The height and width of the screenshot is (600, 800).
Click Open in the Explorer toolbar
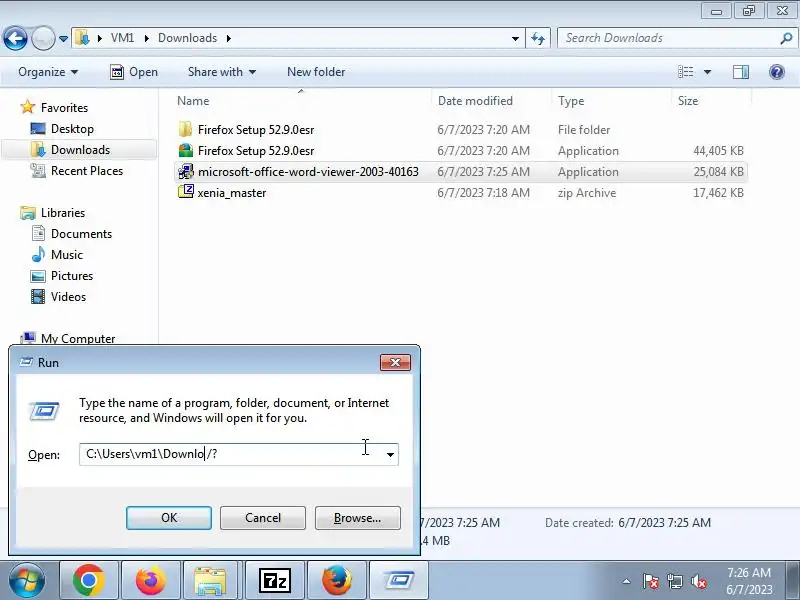coord(134,72)
